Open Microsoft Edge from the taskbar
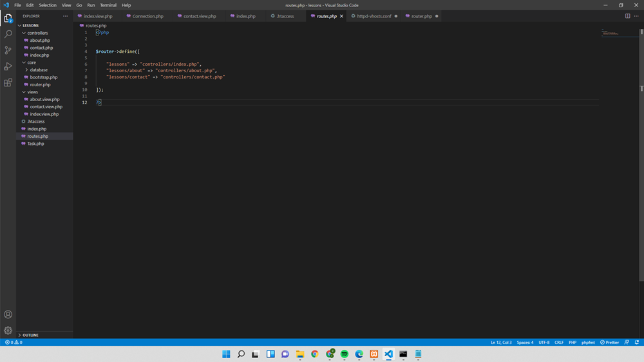 click(x=359, y=354)
